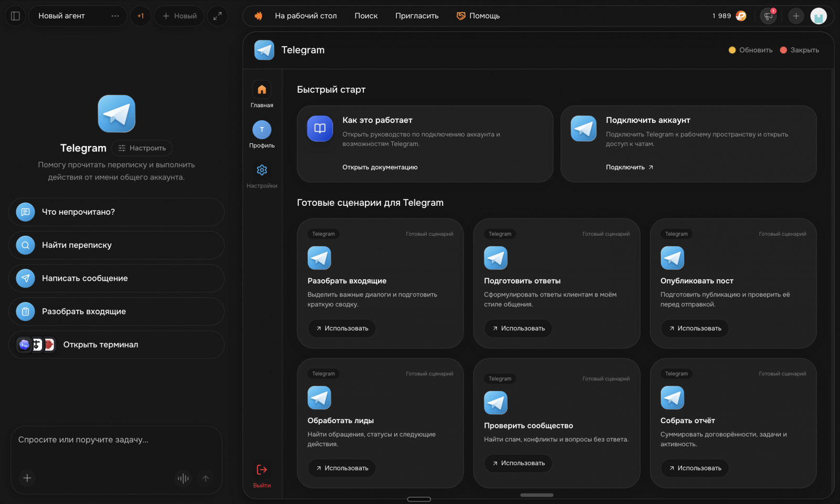Use the Разобрать входящие scenario
840x504 pixels.
342,328
